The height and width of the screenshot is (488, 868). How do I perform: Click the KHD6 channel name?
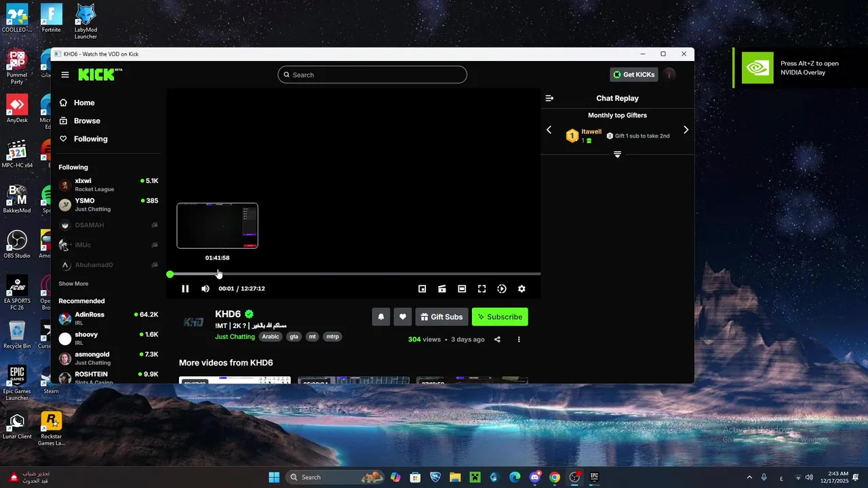pos(228,314)
